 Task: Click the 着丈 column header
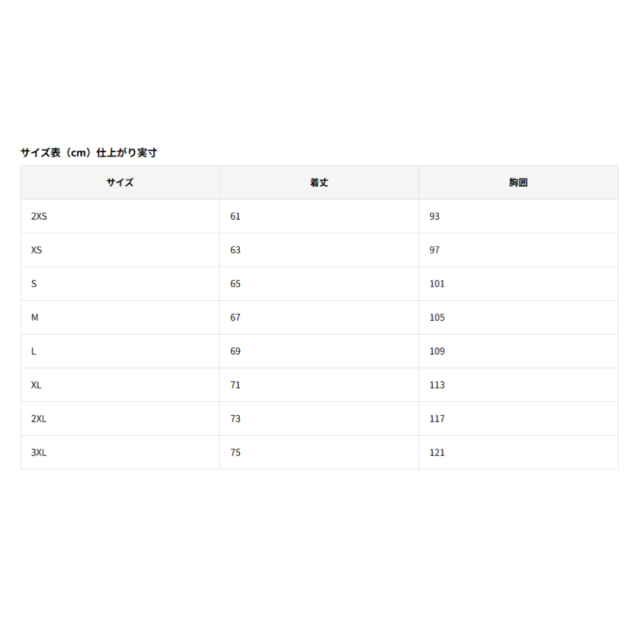pyautogui.click(x=319, y=182)
